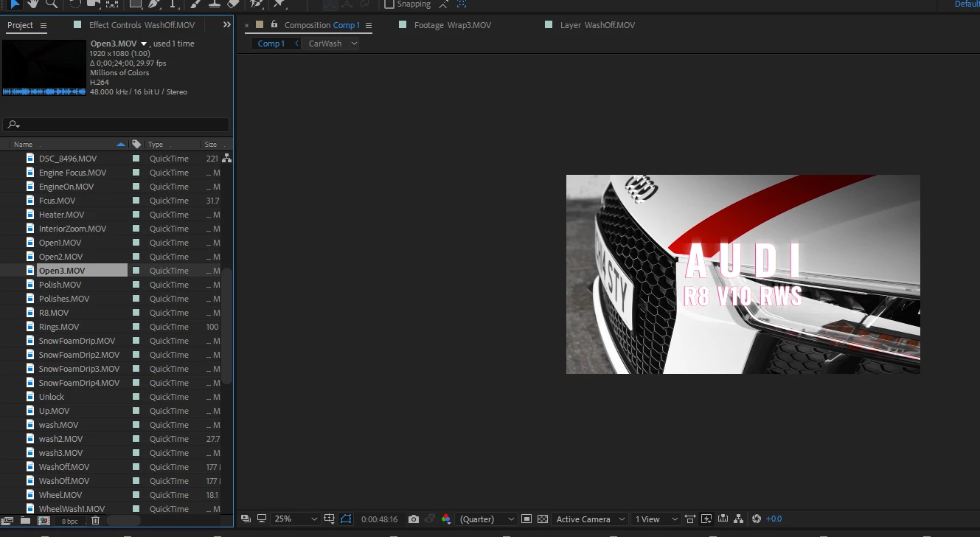Expand hidden panel tabs with double chevron

[x=227, y=25]
